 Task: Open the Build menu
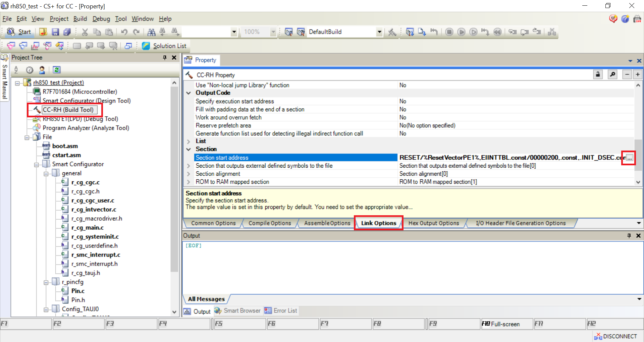click(x=80, y=19)
